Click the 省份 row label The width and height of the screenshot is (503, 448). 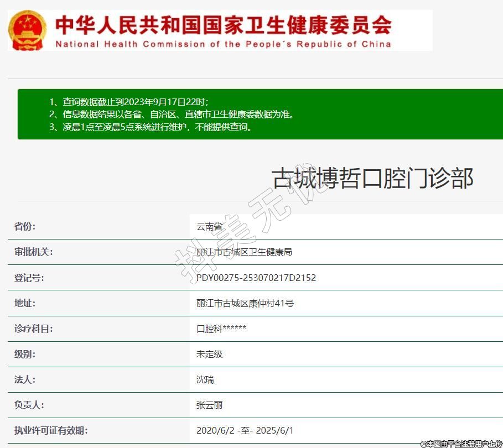coord(24,226)
